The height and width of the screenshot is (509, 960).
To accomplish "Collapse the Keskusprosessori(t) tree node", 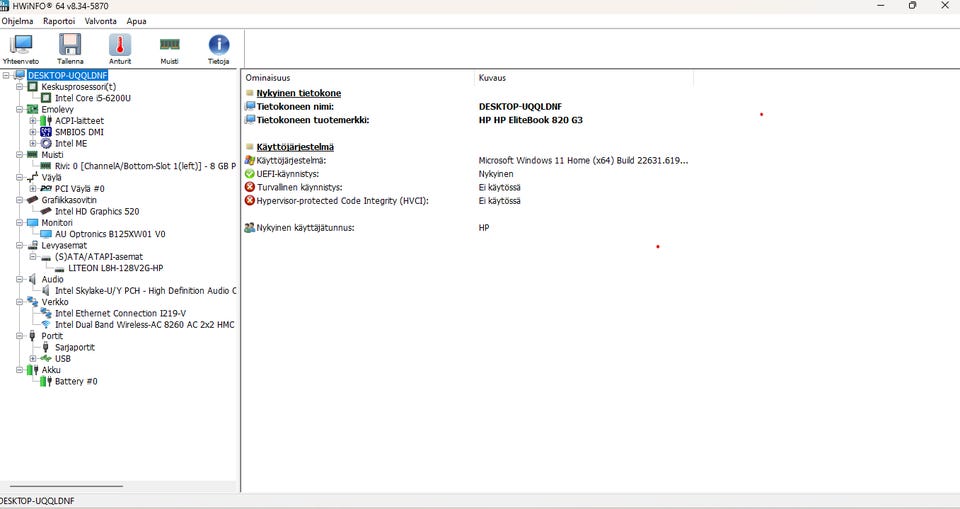I will point(20,87).
